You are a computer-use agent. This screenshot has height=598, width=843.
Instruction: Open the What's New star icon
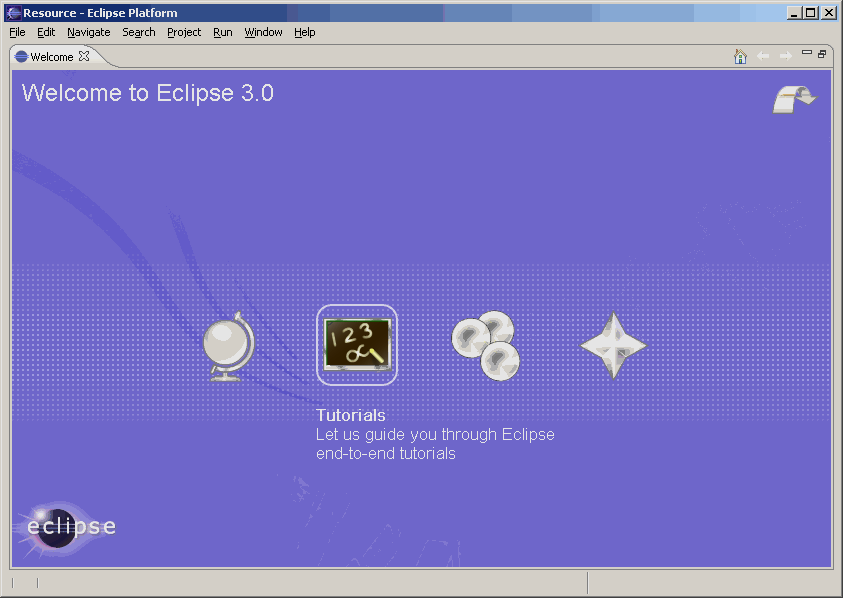tap(613, 346)
